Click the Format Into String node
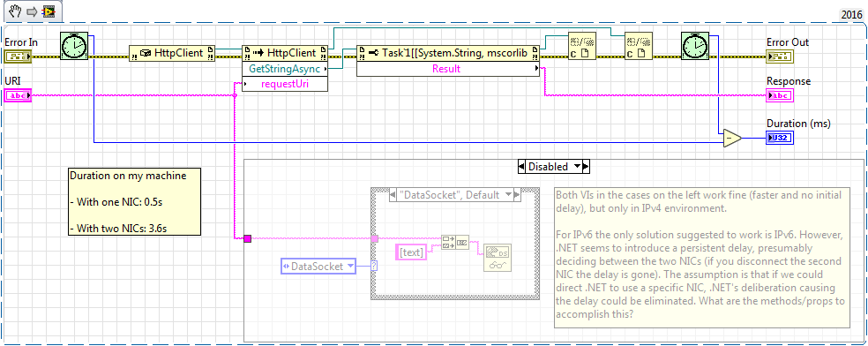Image resolution: width=868 pixels, height=346 pixels. click(454, 243)
